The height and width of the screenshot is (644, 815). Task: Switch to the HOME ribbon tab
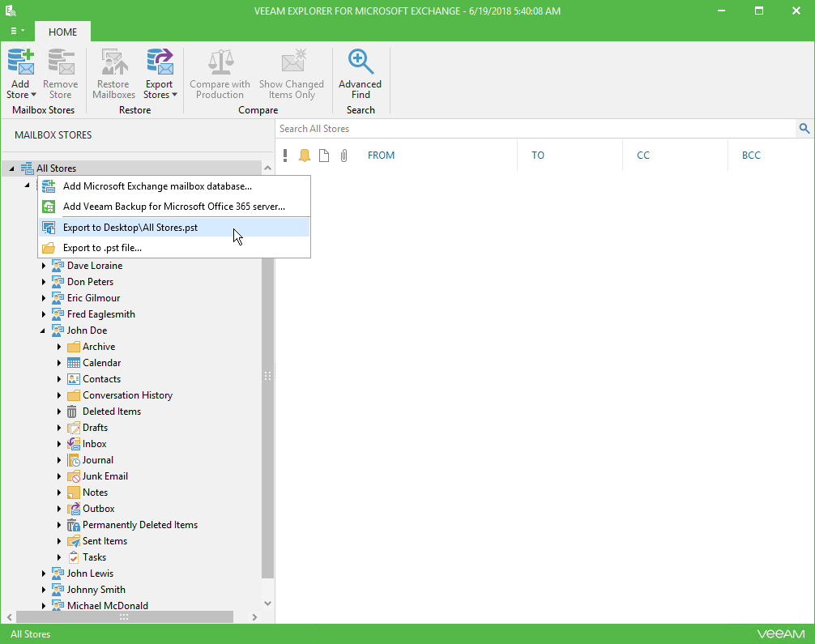(x=63, y=32)
